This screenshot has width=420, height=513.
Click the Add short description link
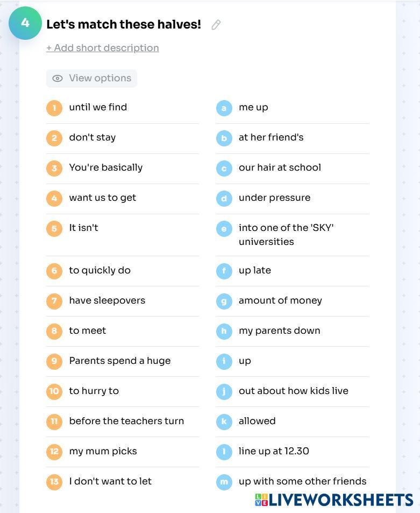click(103, 48)
